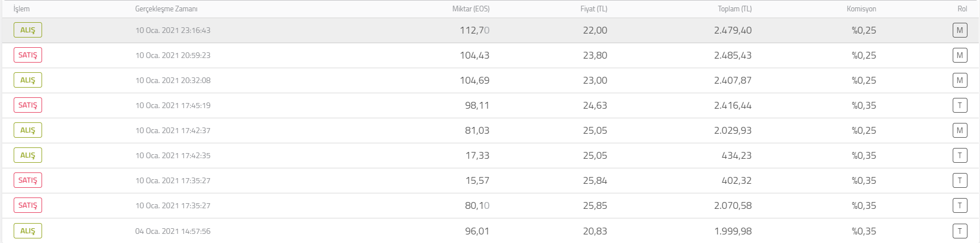Screen dimensions: 980x243
Task: Click the ALIŞ tag for the 81,03 EOS trade
Action: pos(28,130)
